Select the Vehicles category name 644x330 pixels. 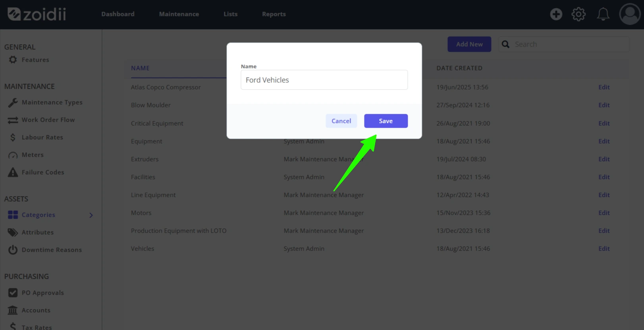click(x=143, y=248)
